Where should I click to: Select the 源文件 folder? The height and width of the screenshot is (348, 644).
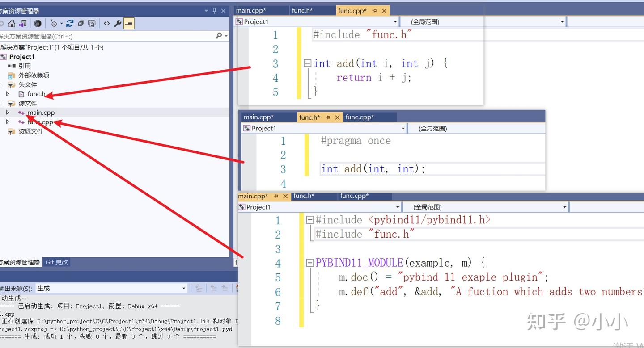point(28,104)
